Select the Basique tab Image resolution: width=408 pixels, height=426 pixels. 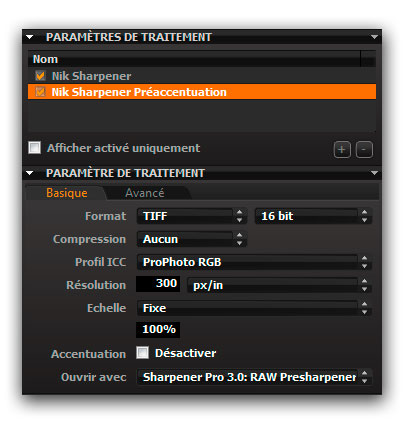pyautogui.click(x=67, y=193)
